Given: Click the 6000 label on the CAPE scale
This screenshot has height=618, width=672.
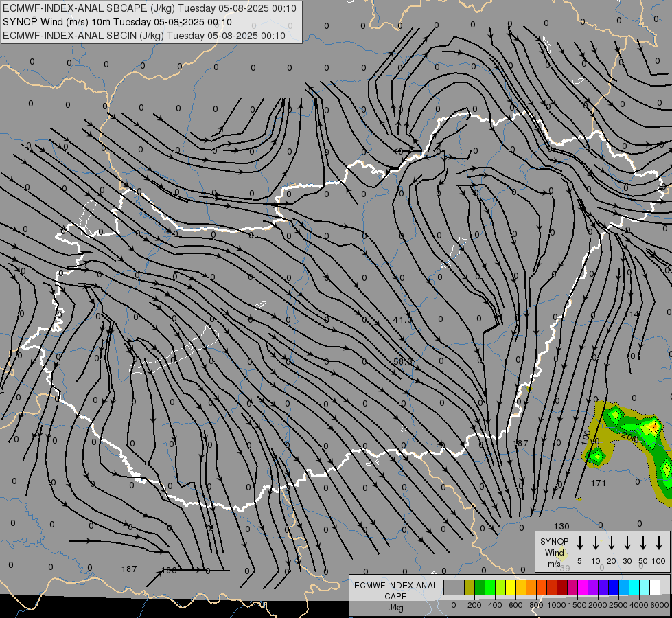Looking at the screenshot, I should pos(660,605).
